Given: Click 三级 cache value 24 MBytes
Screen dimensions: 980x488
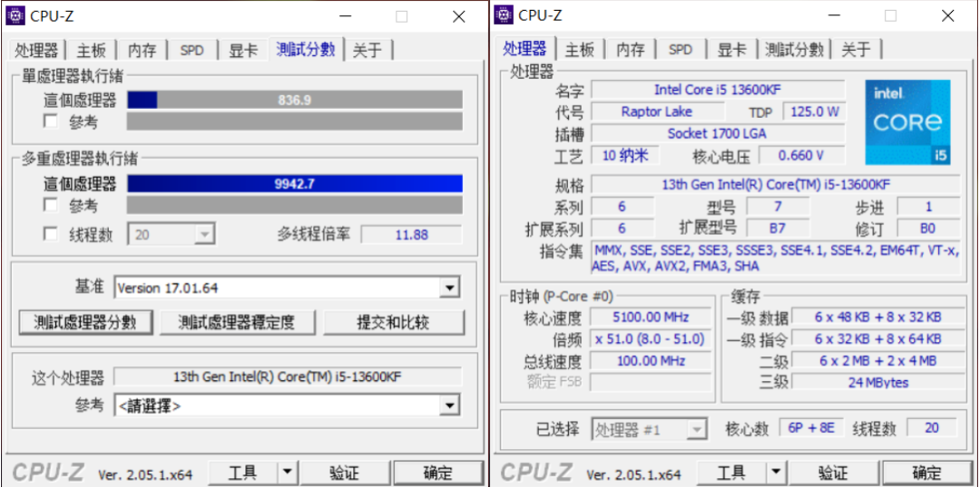Looking at the screenshot, I should click(878, 383).
